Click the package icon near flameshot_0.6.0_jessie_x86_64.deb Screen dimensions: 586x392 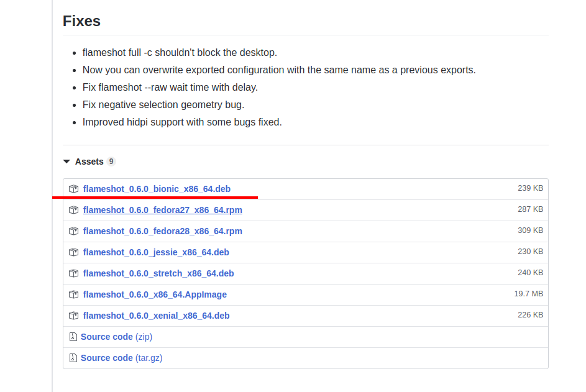click(73, 252)
